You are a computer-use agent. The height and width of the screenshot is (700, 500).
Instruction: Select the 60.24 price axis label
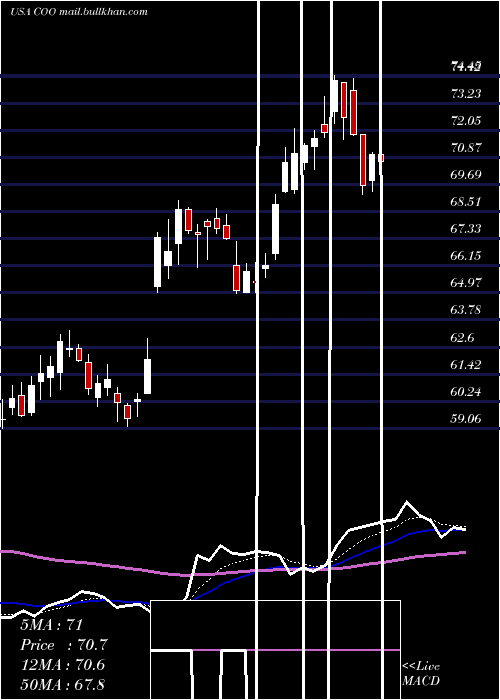467,392
